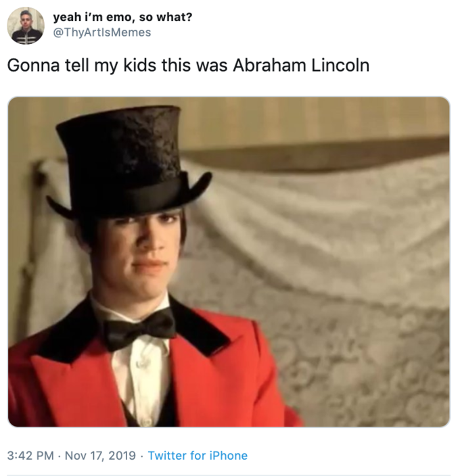Viewport: 460px width, 476px height.
Task: Open the attached tweet photo
Action: [229, 262]
